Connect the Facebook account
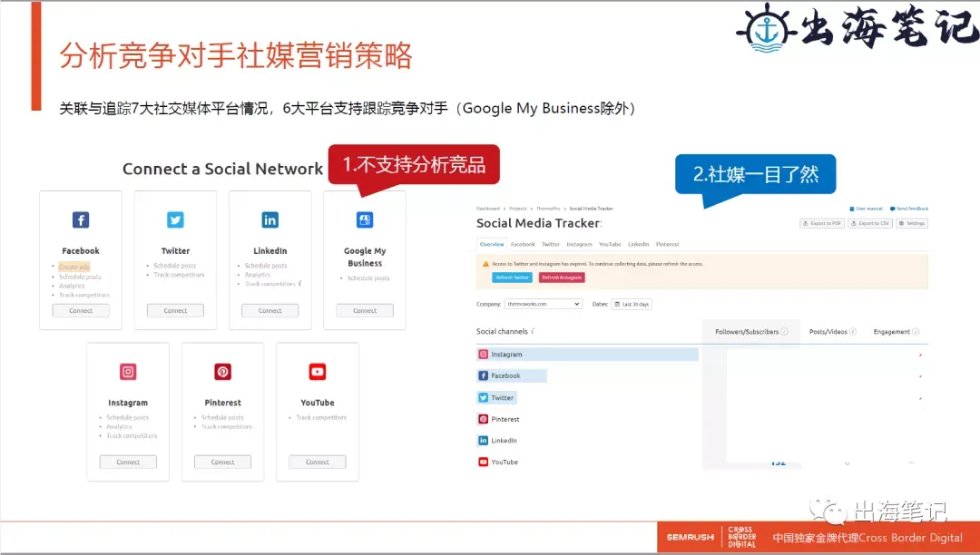This screenshot has width=980, height=555. (x=81, y=310)
